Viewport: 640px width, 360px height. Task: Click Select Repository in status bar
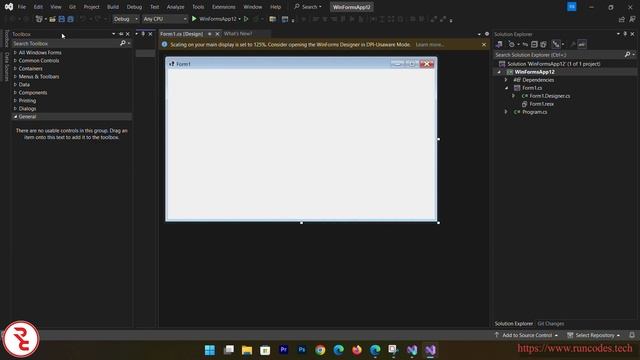click(594, 335)
